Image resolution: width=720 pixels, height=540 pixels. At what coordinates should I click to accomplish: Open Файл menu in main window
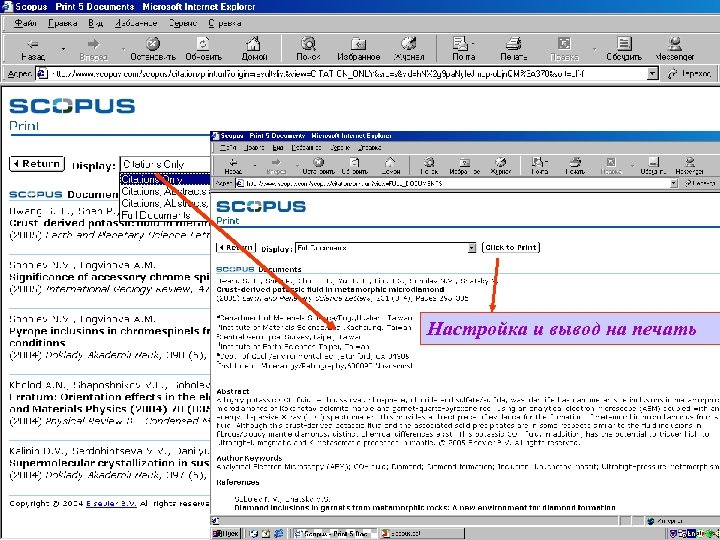(x=25, y=23)
